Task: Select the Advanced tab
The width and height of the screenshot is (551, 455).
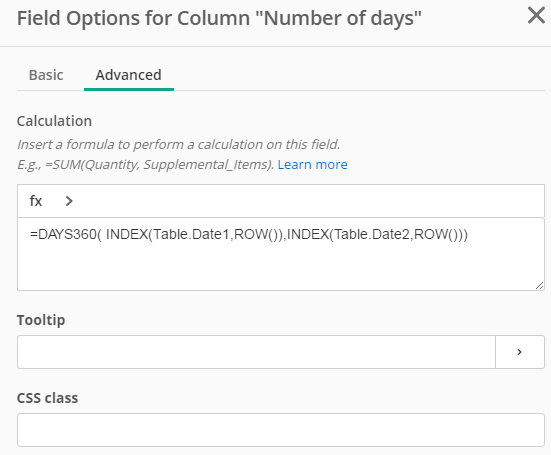Action: pyautogui.click(x=129, y=75)
